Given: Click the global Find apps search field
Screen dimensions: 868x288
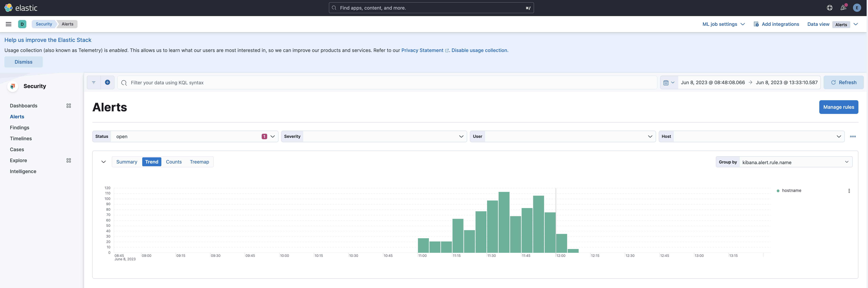Looking at the screenshot, I should point(431,8).
